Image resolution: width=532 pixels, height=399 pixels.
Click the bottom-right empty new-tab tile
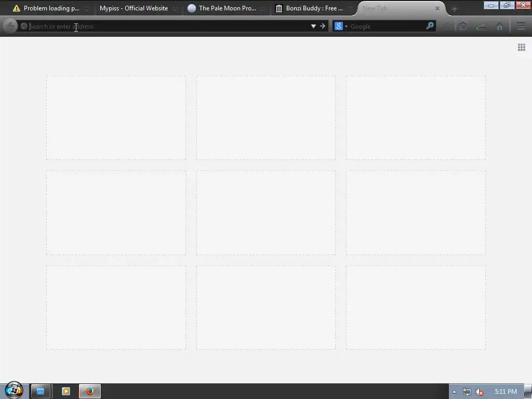click(x=416, y=308)
